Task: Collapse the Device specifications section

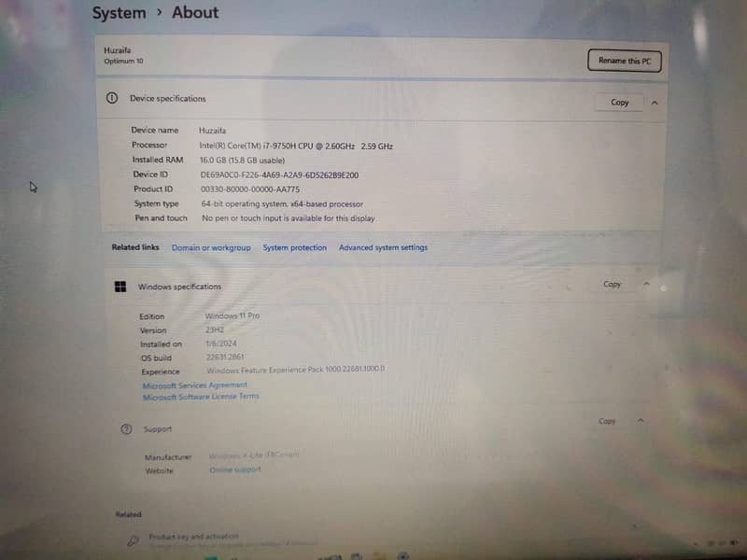Action: point(655,103)
